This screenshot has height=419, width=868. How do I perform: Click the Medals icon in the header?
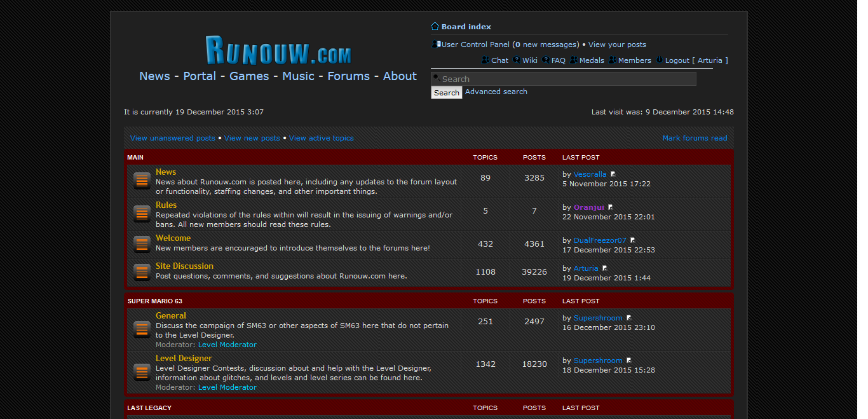[574, 60]
